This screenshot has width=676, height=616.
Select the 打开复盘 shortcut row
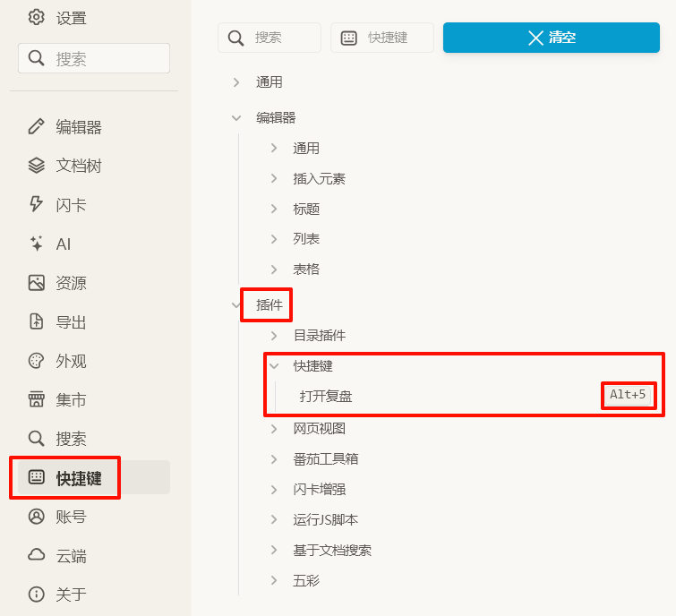coord(467,395)
